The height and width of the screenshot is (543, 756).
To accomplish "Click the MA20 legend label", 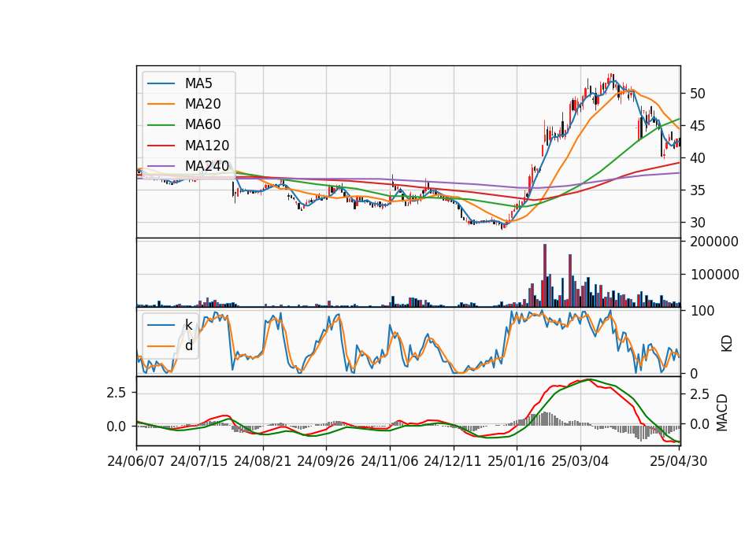I will pyautogui.click(x=202, y=104).
